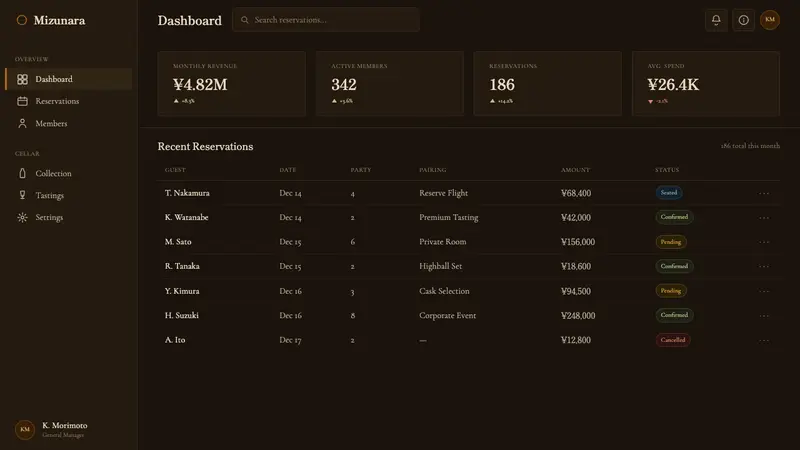Open Members page from sidebar

(68, 123)
